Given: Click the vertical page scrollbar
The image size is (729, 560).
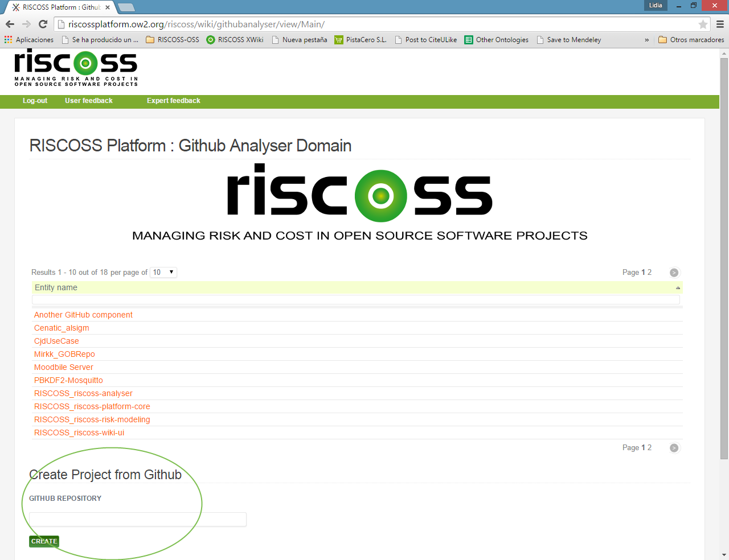Looking at the screenshot, I should pos(724,256).
